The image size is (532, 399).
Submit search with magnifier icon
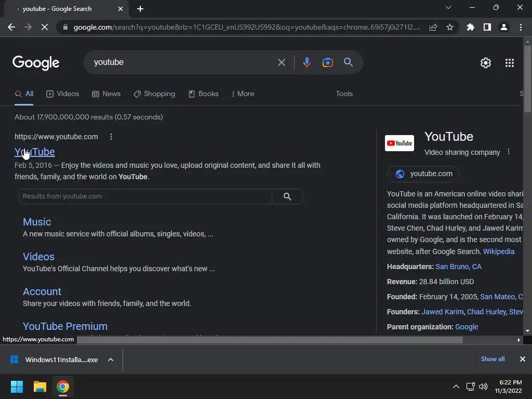click(349, 62)
